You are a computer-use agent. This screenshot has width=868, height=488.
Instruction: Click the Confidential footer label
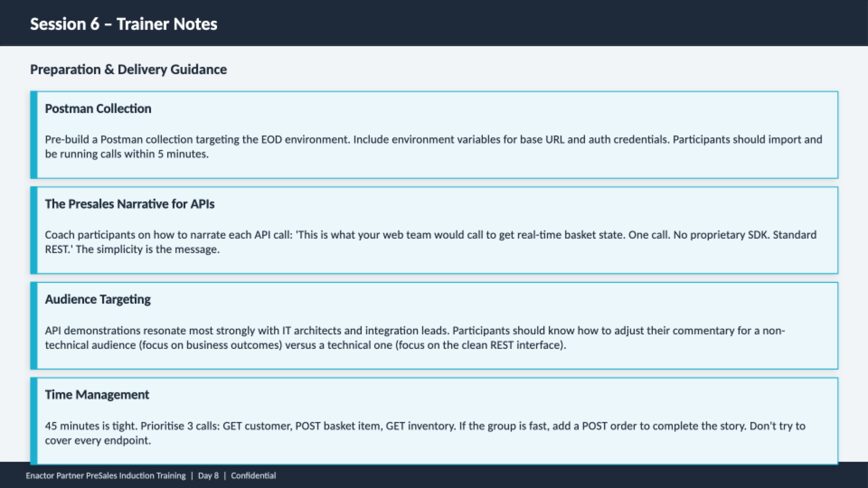pyautogui.click(x=253, y=475)
